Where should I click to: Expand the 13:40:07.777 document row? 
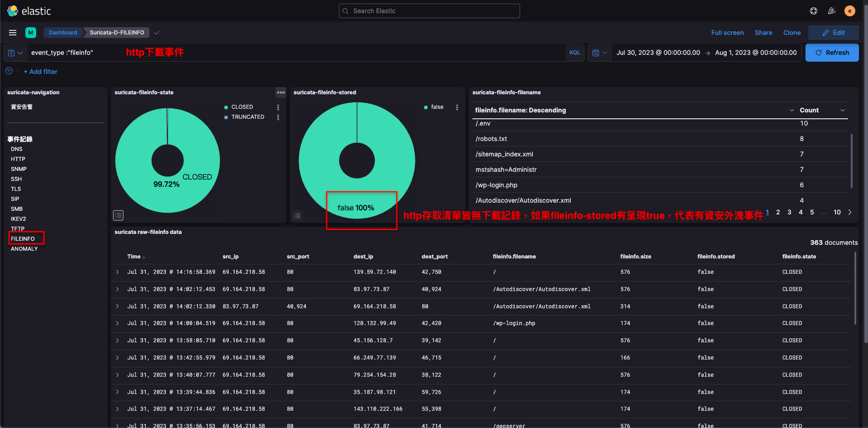point(117,375)
